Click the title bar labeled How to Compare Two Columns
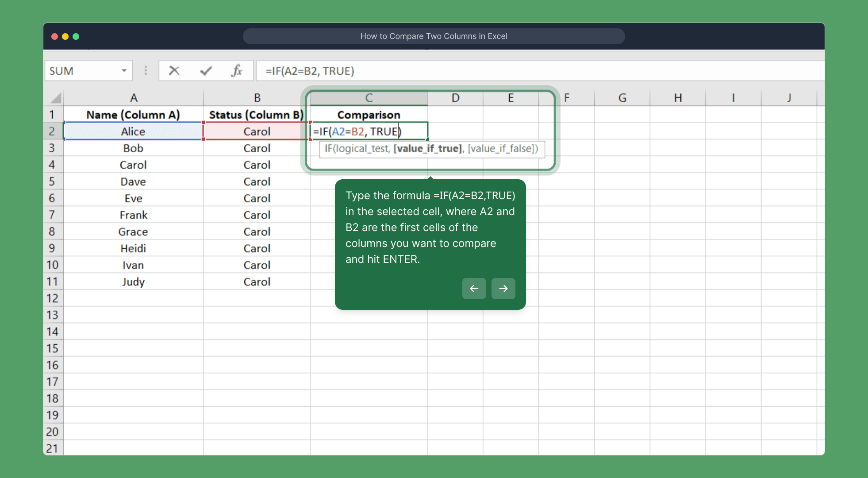Image resolution: width=868 pixels, height=478 pixels. (x=434, y=36)
